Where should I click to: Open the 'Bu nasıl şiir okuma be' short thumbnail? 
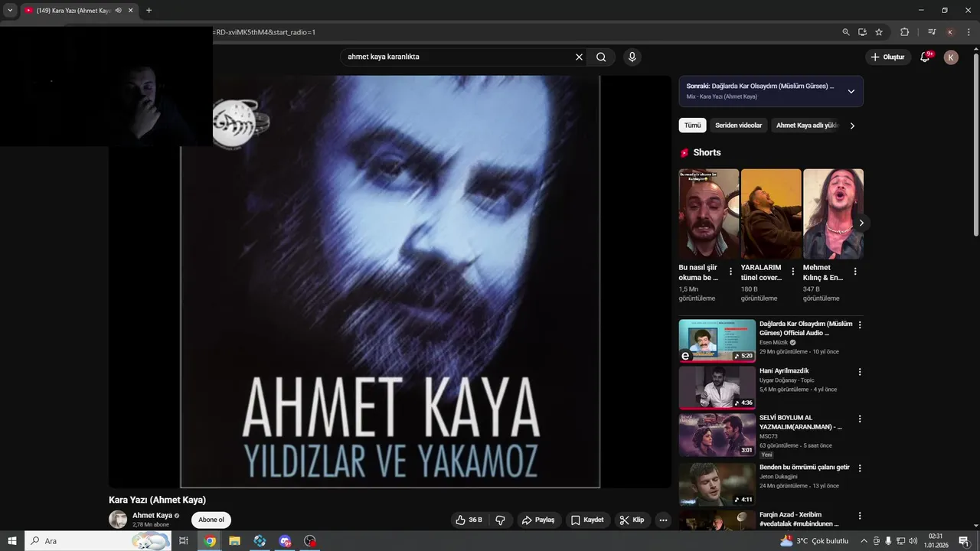coord(709,214)
